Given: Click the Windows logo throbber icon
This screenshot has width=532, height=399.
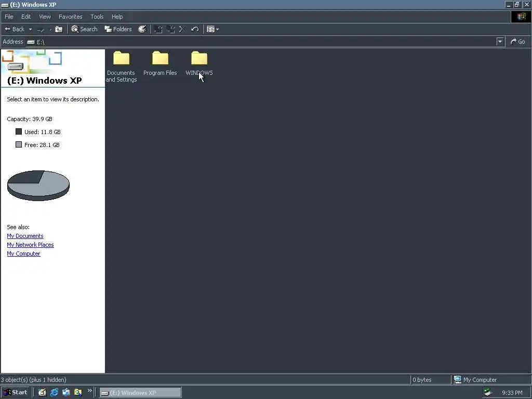Looking at the screenshot, I should (x=521, y=17).
